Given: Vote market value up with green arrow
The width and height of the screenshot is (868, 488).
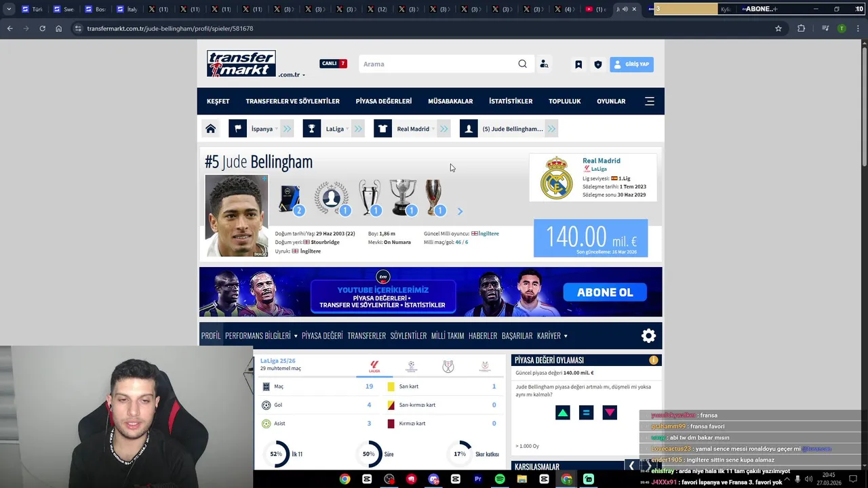Looking at the screenshot, I should (563, 412).
